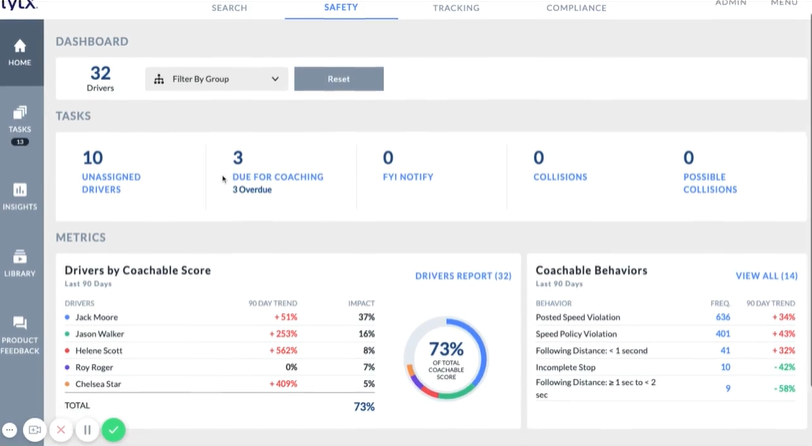
Task: Click the green checkmark recording button
Action: pos(113,430)
